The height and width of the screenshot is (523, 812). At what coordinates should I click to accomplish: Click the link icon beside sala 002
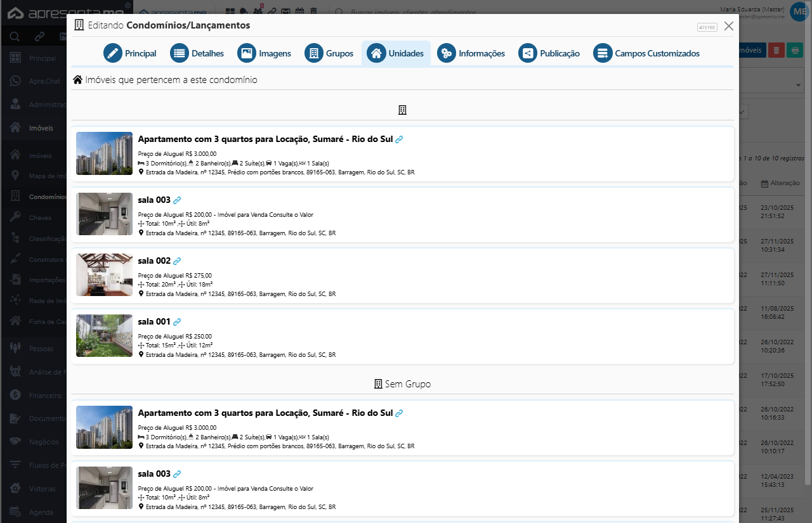[x=177, y=261]
